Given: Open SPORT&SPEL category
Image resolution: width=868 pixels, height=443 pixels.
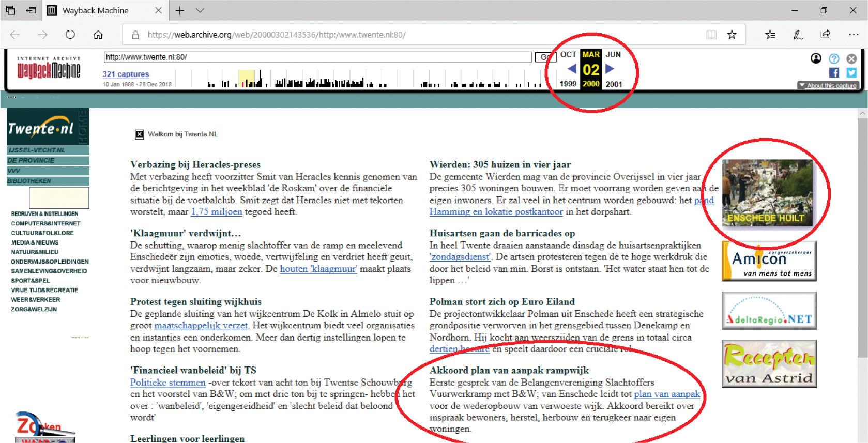Looking at the screenshot, I should coord(31,281).
